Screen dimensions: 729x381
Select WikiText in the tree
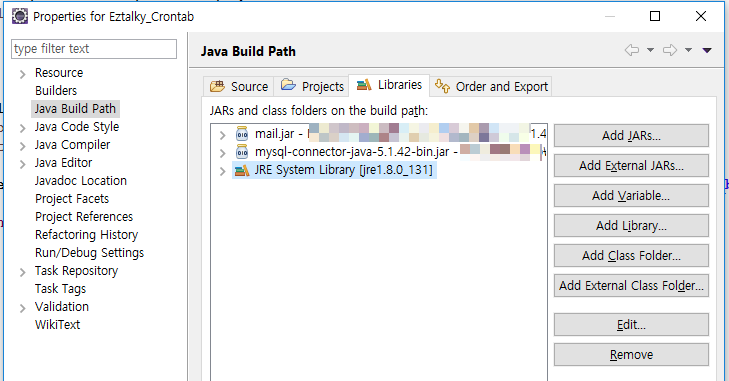(58, 325)
